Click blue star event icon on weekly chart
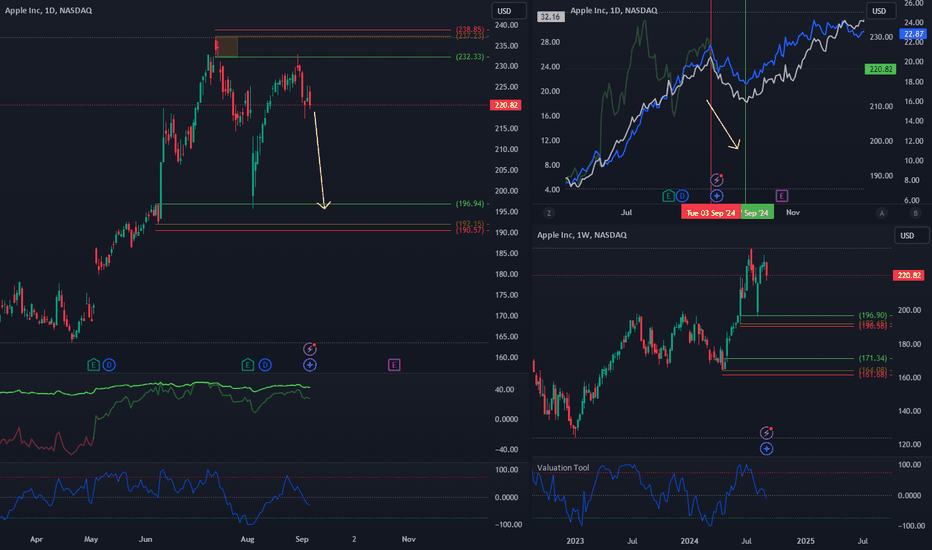 click(767, 448)
